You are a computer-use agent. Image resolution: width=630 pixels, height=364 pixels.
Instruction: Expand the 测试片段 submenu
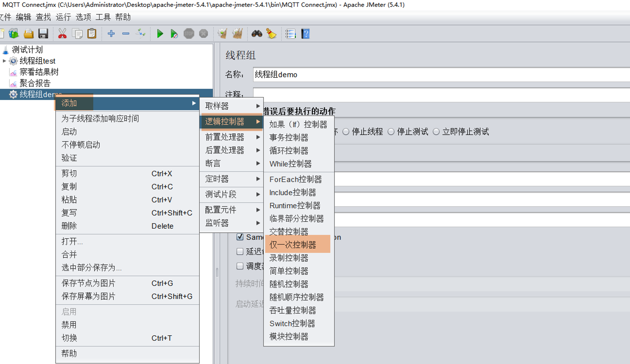[x=232, y=194]
